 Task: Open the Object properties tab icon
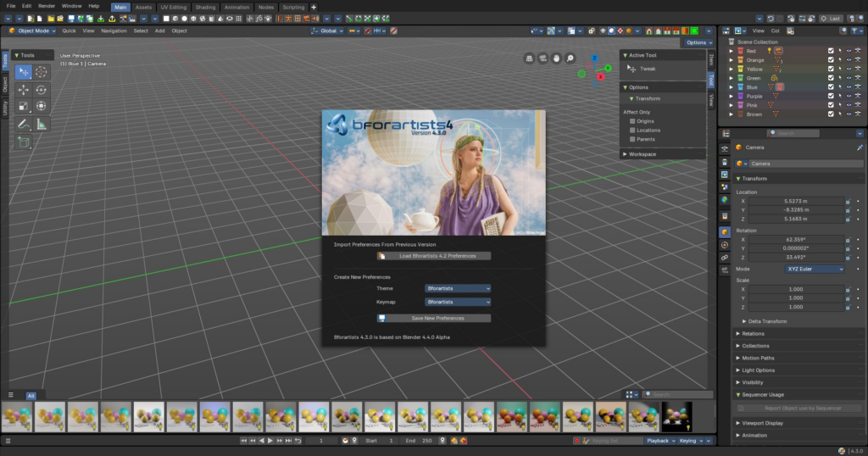[x=725, y=232]
